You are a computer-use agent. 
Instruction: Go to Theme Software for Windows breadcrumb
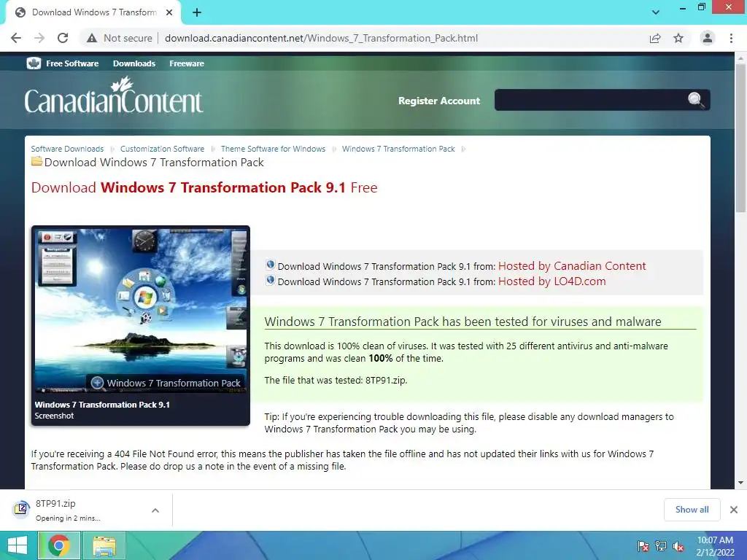tap(273, 149)
